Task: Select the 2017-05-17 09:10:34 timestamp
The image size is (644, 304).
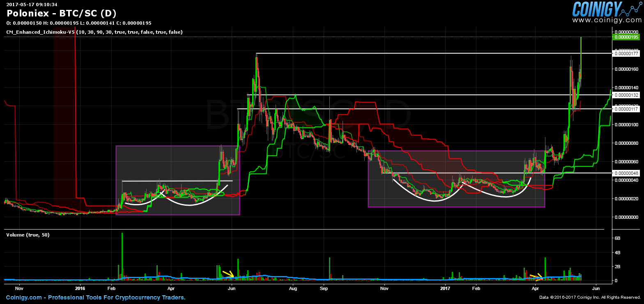Action: click(32, 4)
